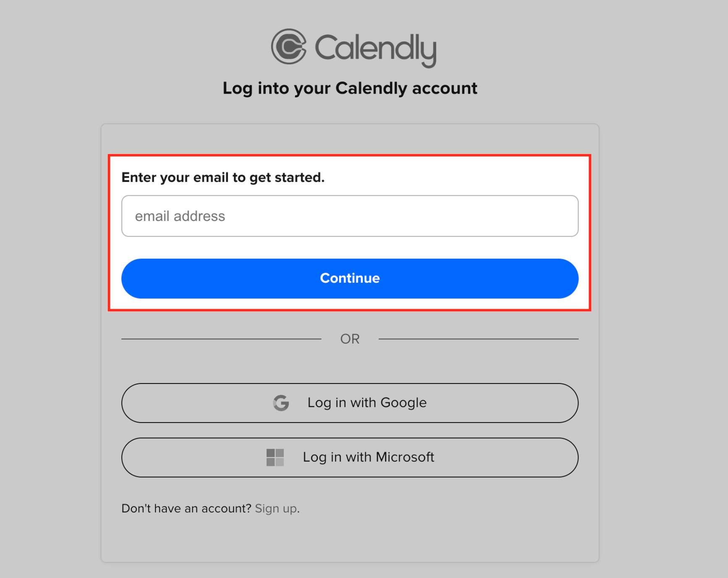Image resolution: width=728 pixels, height=578 pixels.
Task: Click the Calendly swirl logo icon
Action: (x=289, y=47)
